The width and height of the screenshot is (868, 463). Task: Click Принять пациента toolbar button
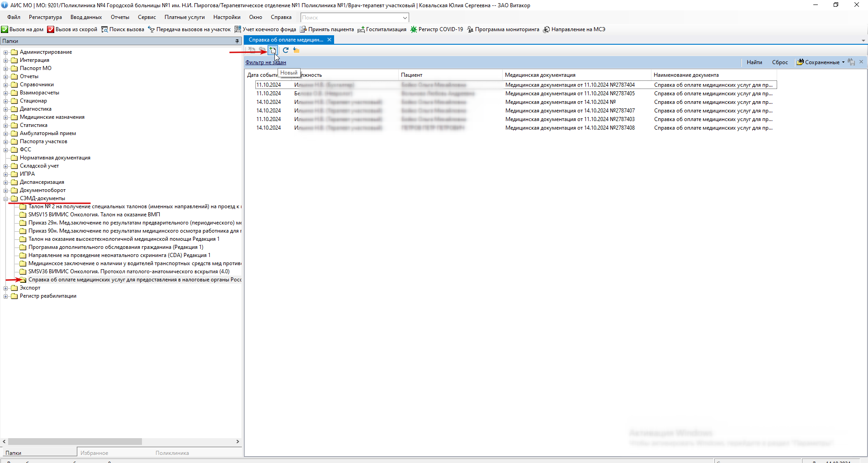327,29
